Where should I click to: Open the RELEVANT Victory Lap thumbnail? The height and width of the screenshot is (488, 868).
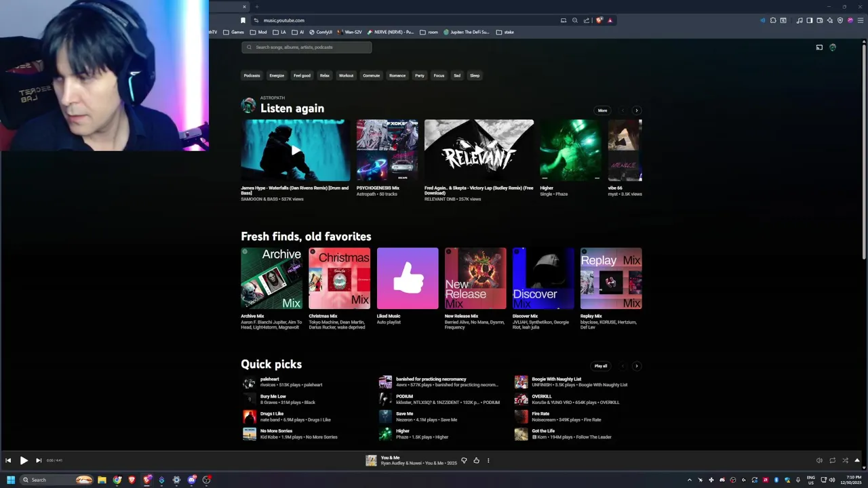tap(479, 150)
